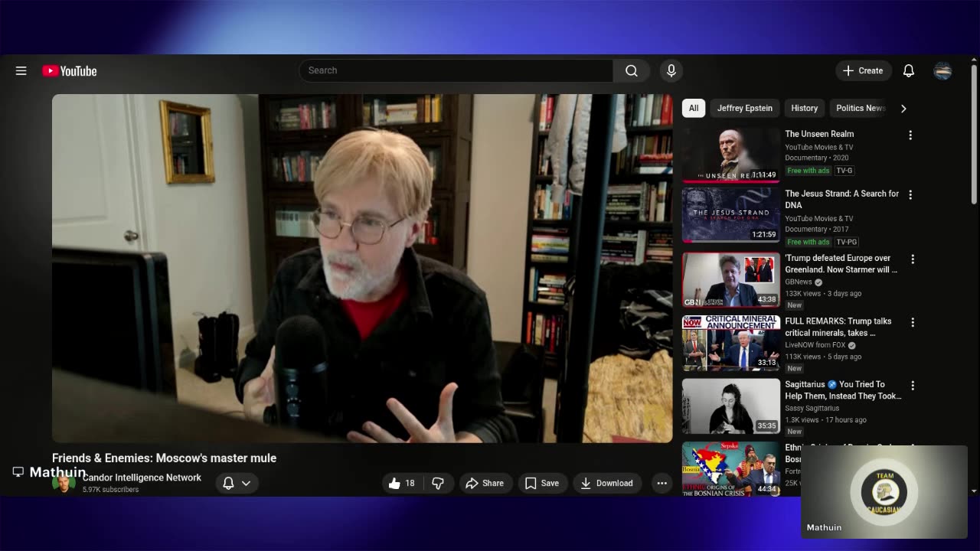Open Bosnian Crisis video thumbnail
The image size is (980, 551).
tap(731, 468)
